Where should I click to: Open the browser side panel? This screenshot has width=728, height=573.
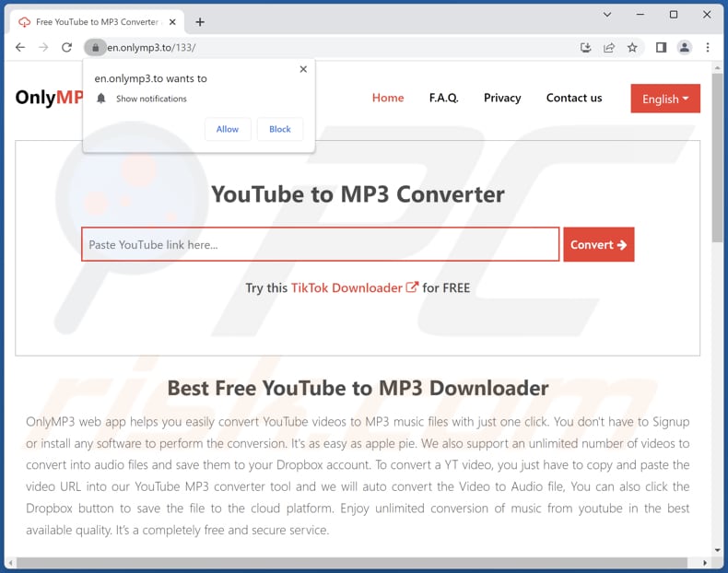(661, 47)
